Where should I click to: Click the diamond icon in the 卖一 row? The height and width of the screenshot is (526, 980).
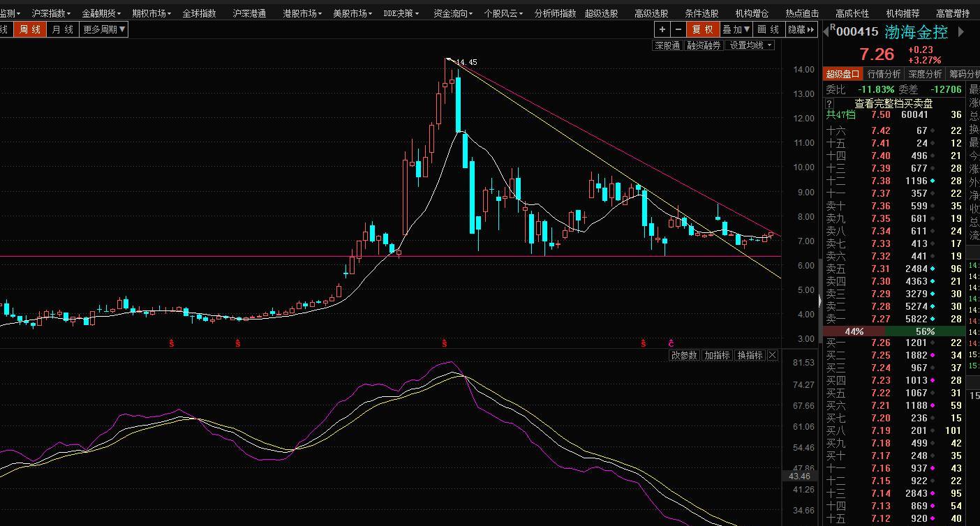click(933, 319)
